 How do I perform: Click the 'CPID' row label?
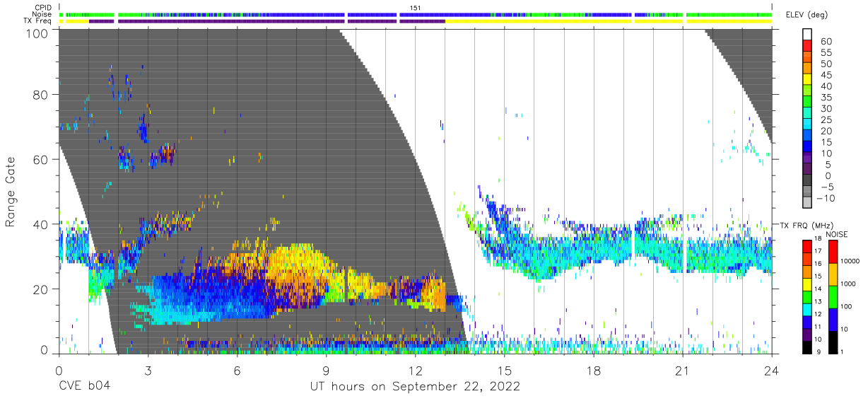click(x=42, y=7)
